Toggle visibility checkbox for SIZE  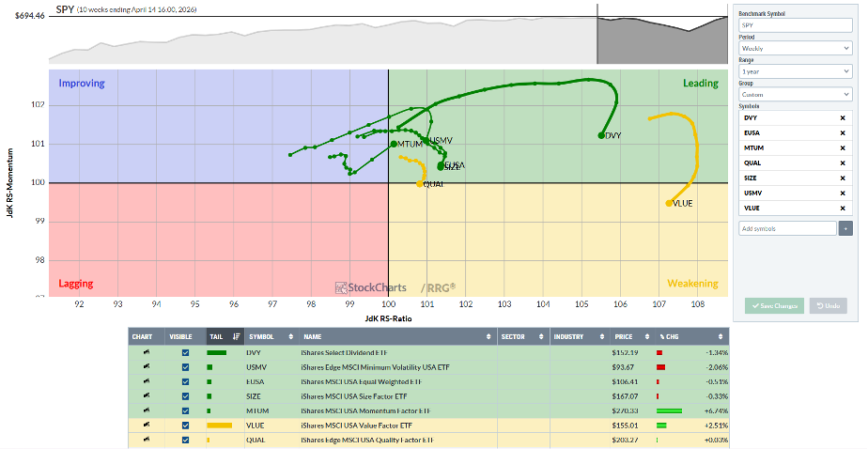[x=185, y=396]
